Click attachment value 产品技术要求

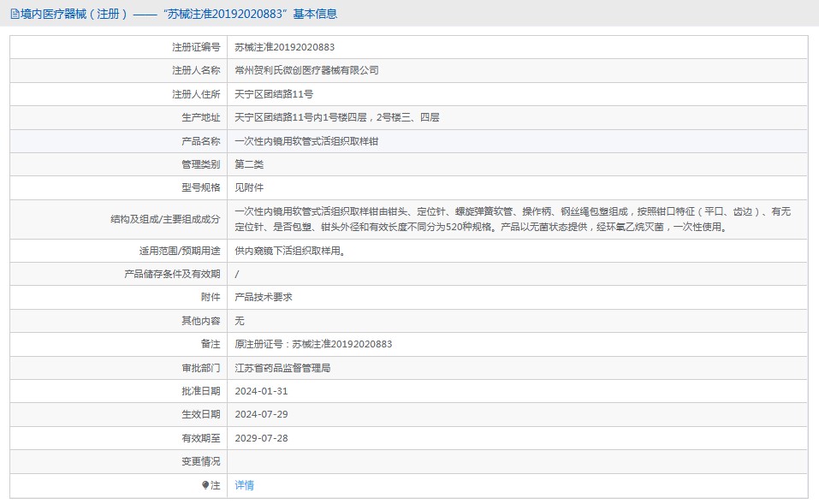click(x=264, y=297)
